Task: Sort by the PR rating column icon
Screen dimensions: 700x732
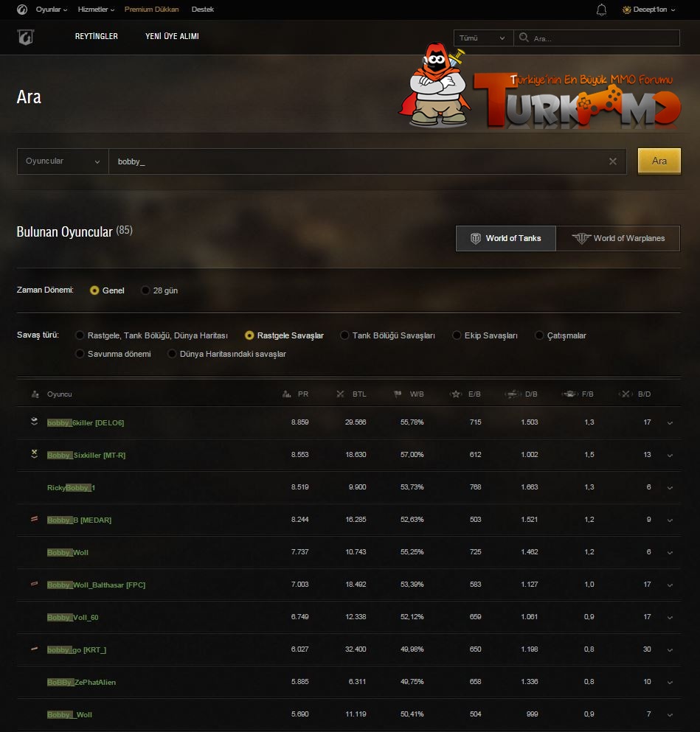Action: click(287, 394)
